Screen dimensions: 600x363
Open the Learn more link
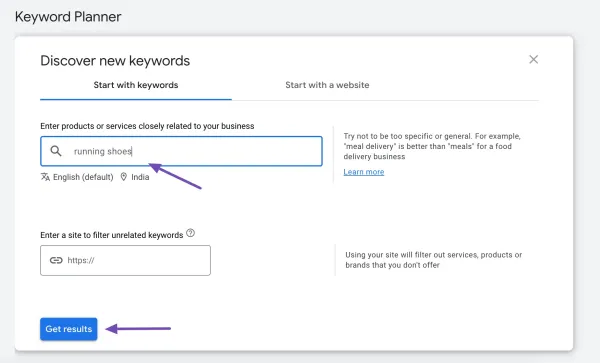[364, 172]
